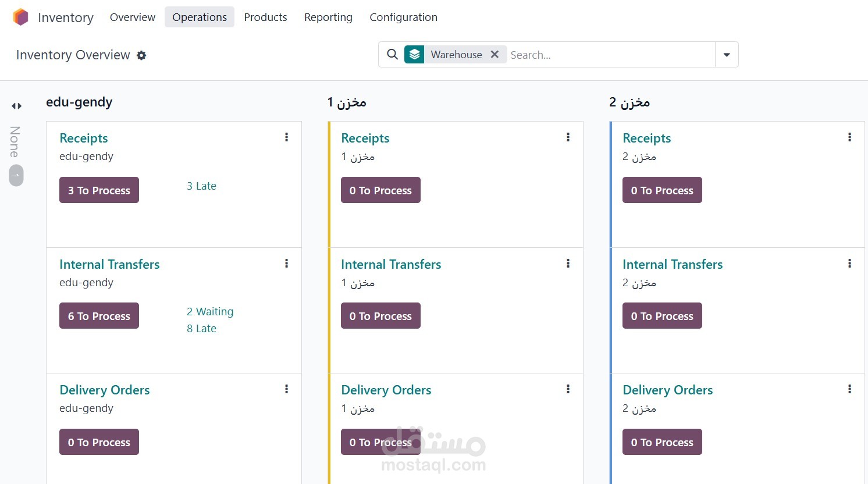Viewport: 868px width, 484px height.
Task: Click 0 To Process on مخزن 1 Delivery Orders
Action: click(x=380, y=442)
